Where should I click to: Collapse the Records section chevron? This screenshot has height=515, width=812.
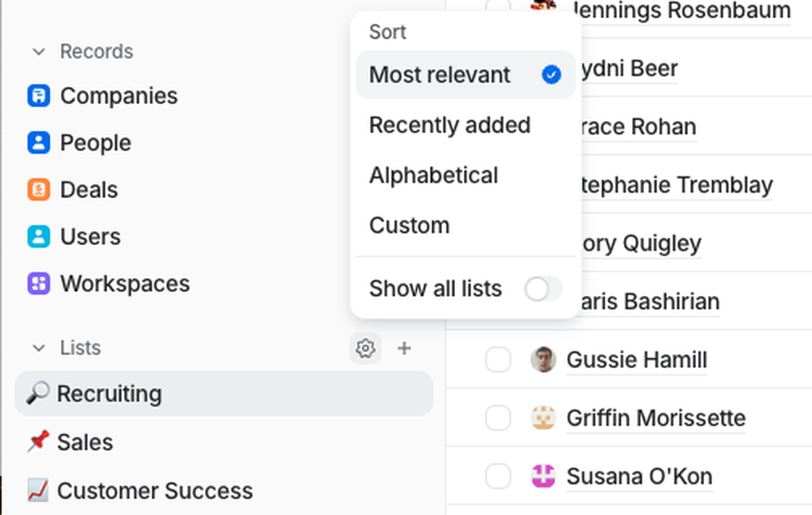tap(39, 52)
